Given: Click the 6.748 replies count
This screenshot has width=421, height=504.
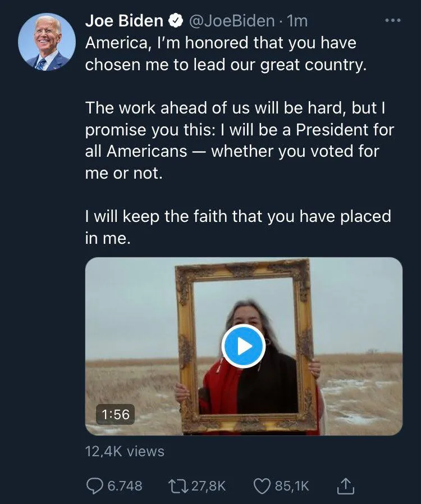Looking at the screenshot, I should [125, 485].
